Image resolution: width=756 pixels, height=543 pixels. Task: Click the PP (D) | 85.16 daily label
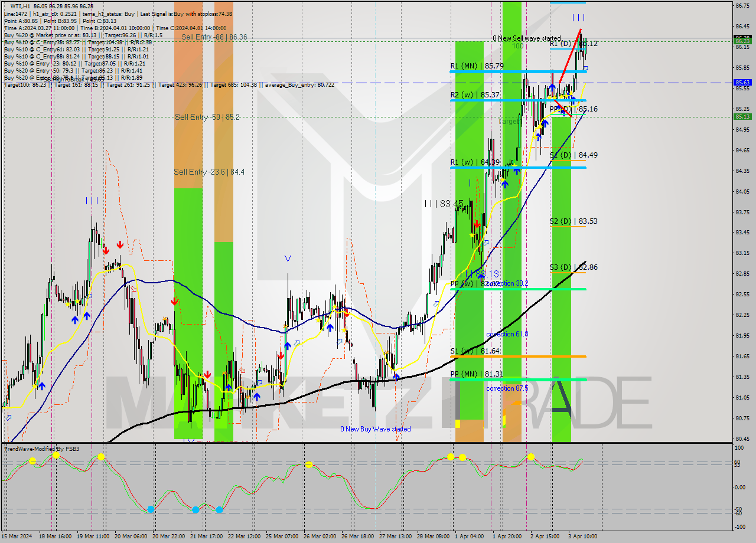click(573, 109)
